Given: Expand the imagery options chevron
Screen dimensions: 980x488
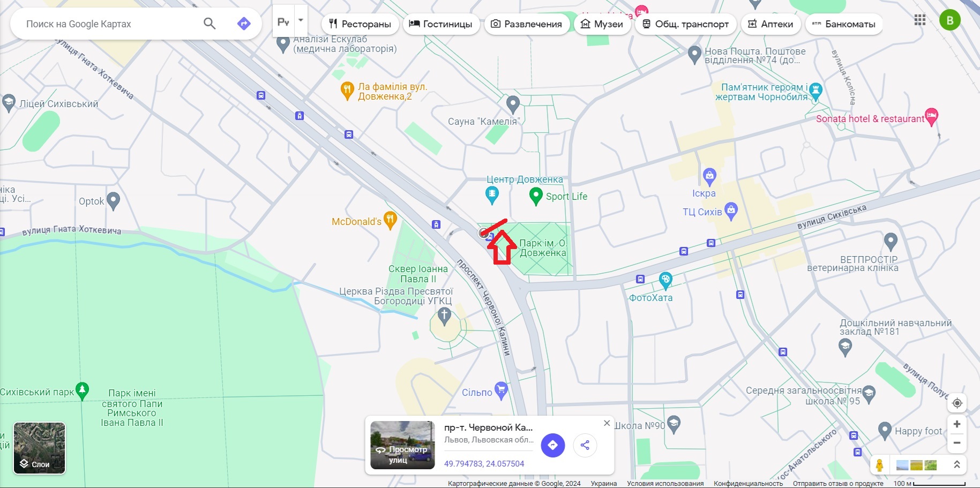Looking at the screenshot, I should tap(957, 465).
